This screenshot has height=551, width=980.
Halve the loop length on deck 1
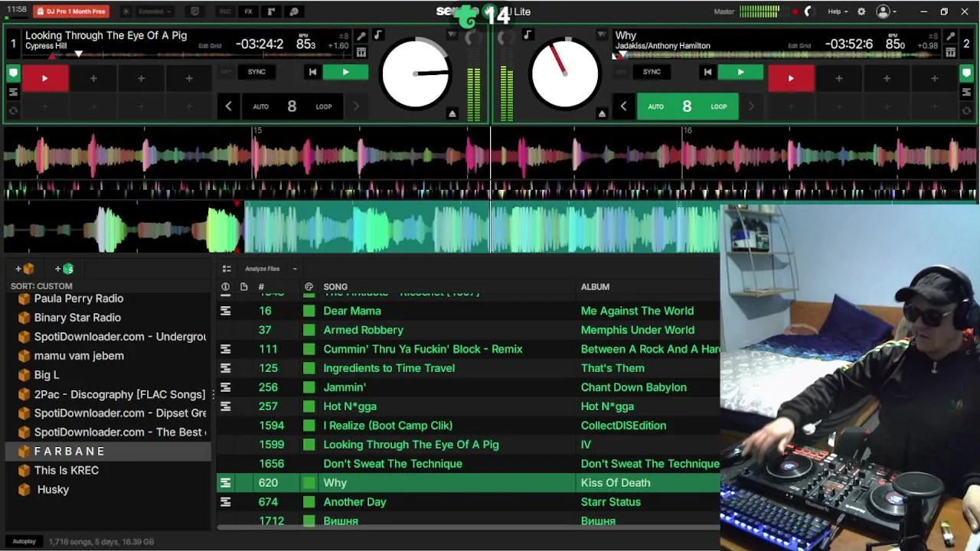click(x=228, y=106)
